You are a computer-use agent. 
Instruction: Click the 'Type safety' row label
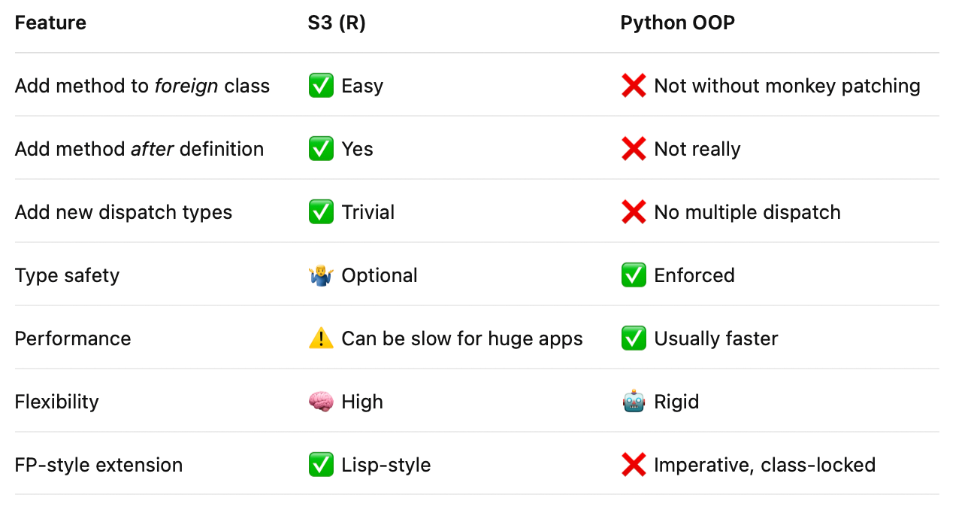67,275
